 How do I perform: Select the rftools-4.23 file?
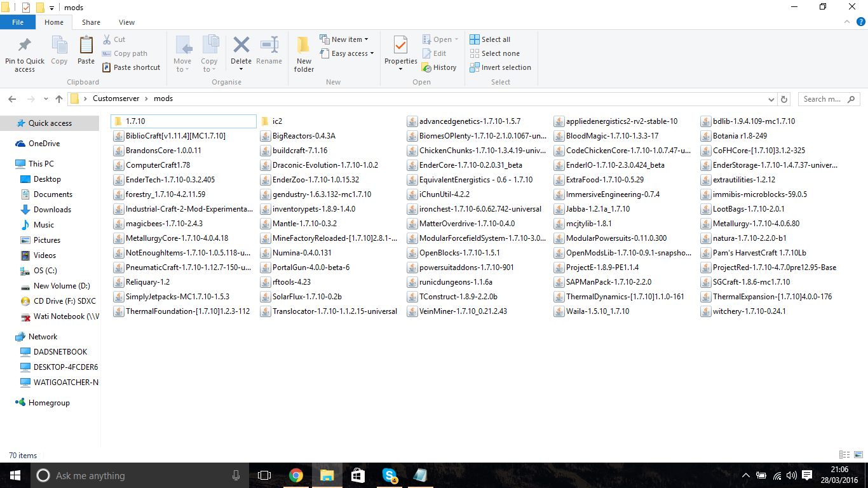[285, 282]
